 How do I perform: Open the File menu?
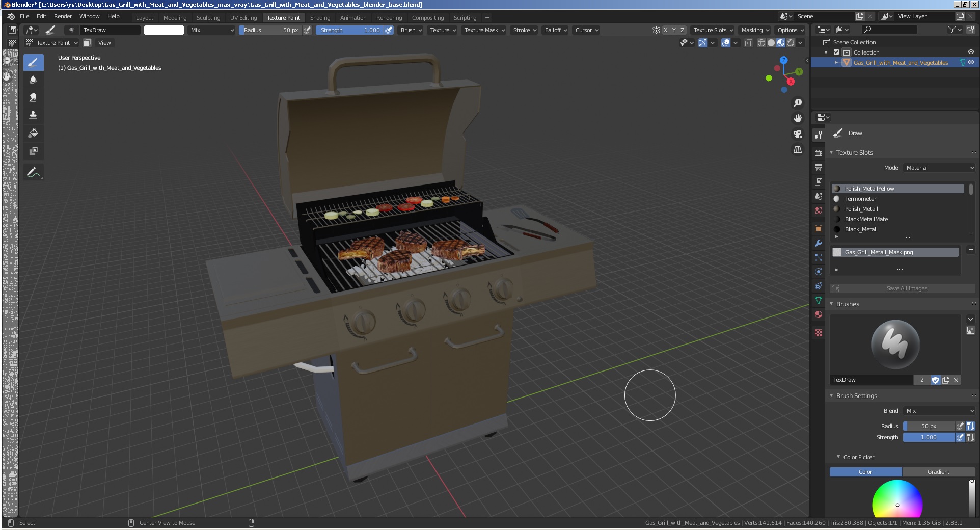[24, 16]
